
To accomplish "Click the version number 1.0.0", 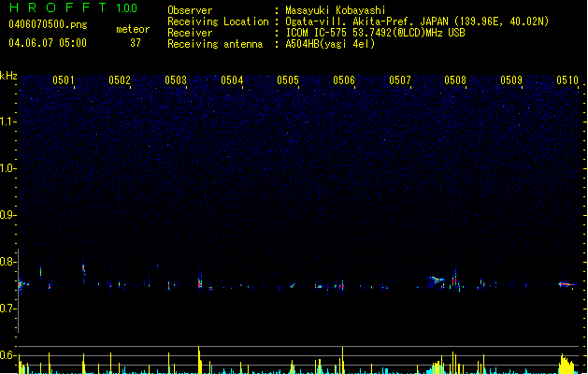I will click(127, 8).
